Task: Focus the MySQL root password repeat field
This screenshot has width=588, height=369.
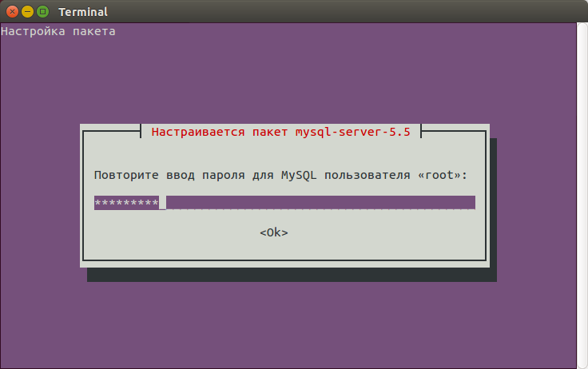Action: click(284, 203)
